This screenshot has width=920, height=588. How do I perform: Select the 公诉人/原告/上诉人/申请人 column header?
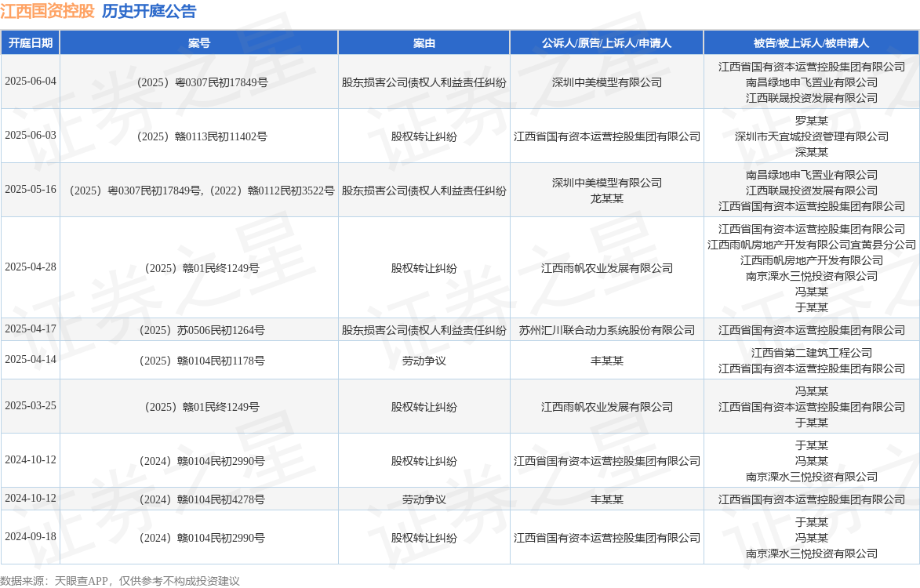pyautogui.click(x=607, y=43)
